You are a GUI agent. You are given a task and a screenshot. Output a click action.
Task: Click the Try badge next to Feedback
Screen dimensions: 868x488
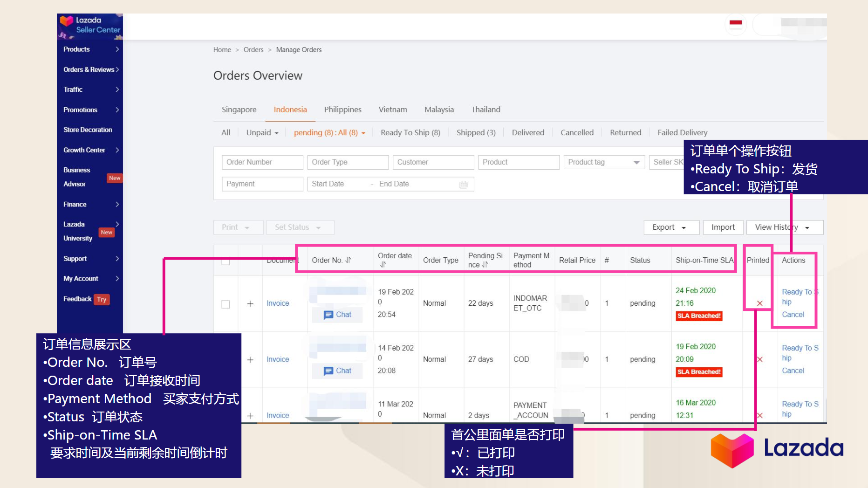point(102,299)
